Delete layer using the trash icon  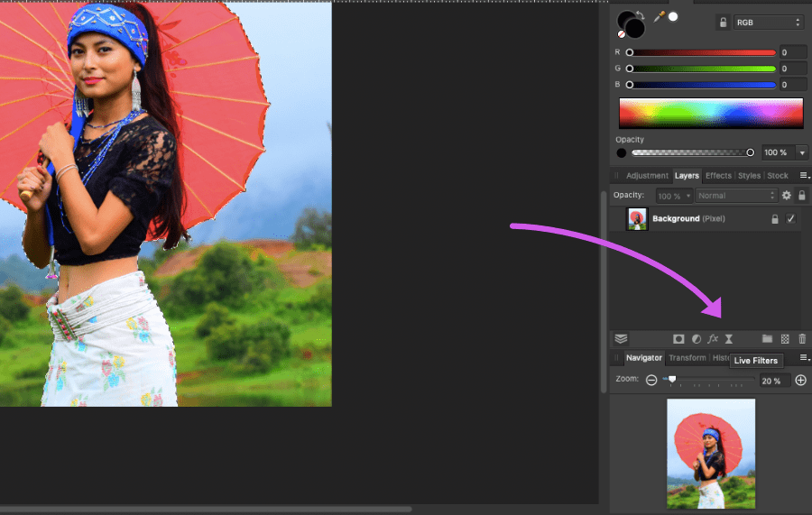tap(802, 339)
